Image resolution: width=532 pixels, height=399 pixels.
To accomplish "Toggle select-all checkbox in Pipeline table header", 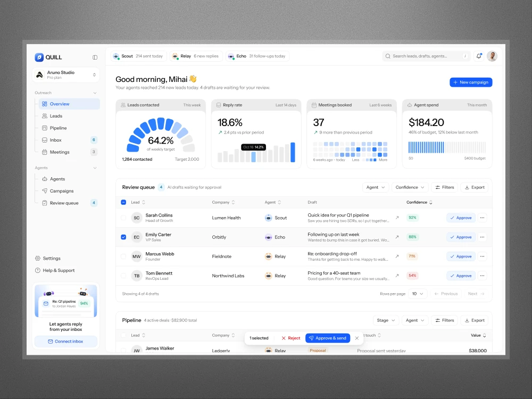I will 123,335.
